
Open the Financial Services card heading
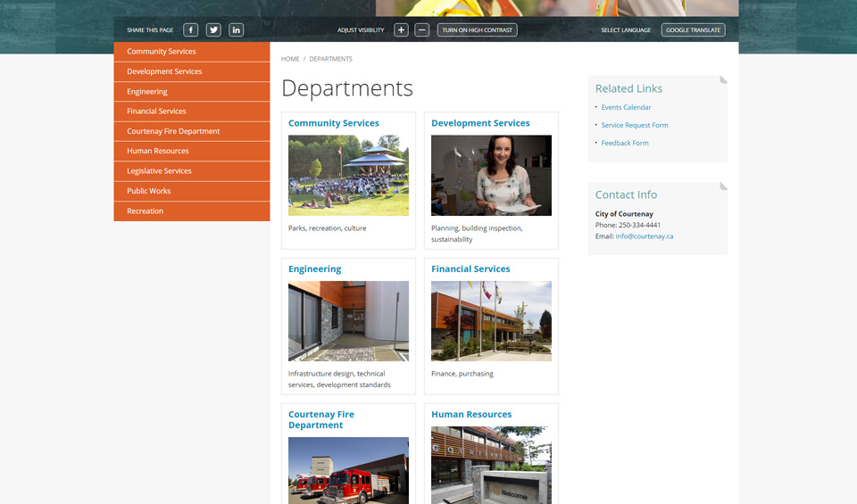470,269
